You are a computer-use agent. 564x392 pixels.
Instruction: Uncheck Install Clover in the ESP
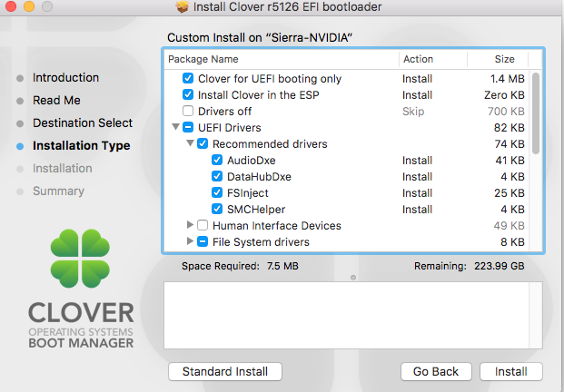click(x=188, y=94)
